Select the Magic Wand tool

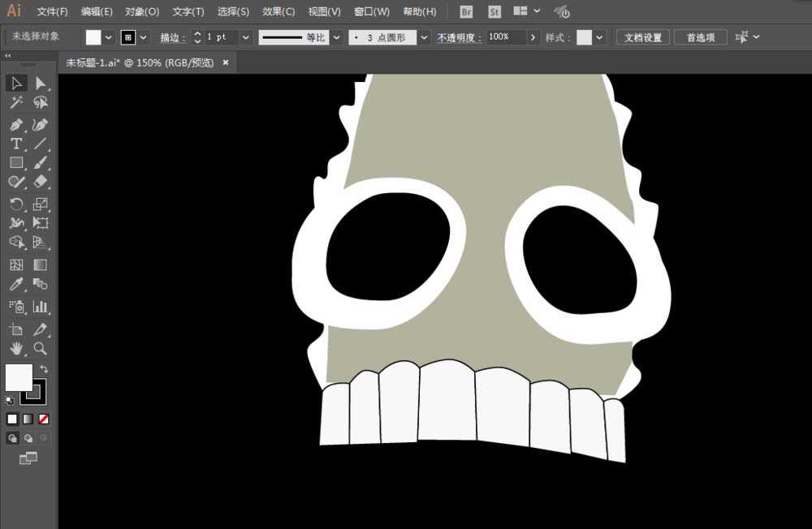16,103
